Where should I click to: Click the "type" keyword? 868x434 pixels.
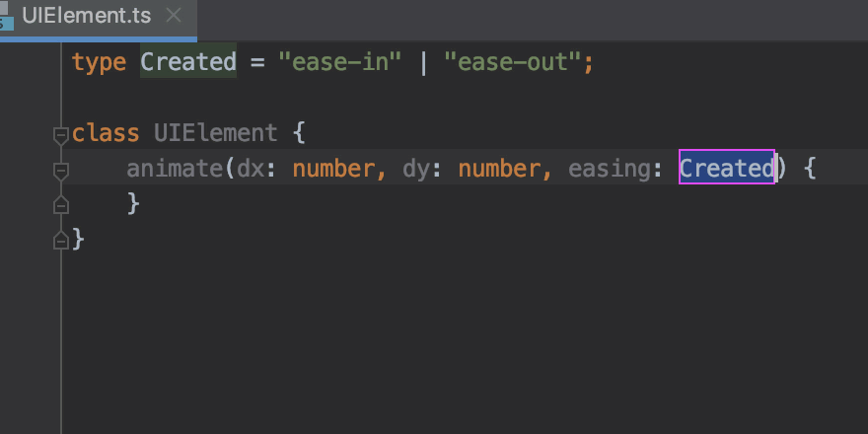[x=99, y=62]
